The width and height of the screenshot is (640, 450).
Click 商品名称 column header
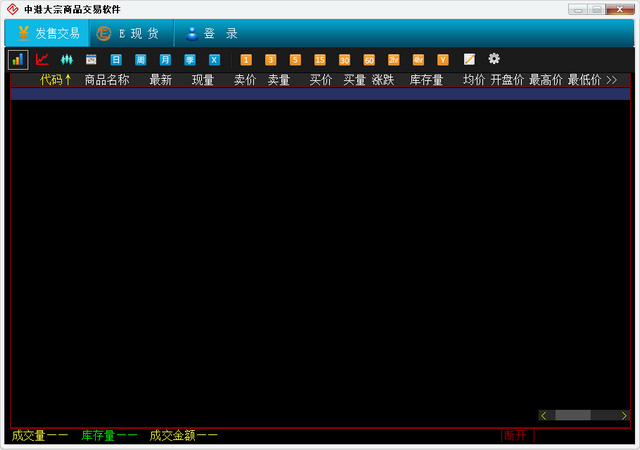[x=107, y=80]
